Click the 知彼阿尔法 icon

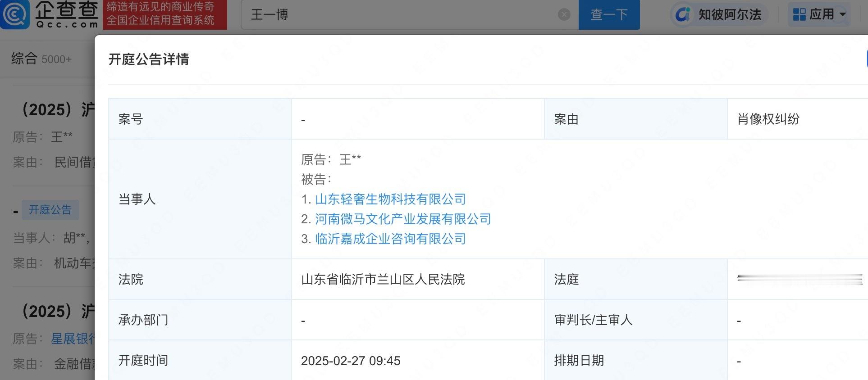[x=683, y=14]
